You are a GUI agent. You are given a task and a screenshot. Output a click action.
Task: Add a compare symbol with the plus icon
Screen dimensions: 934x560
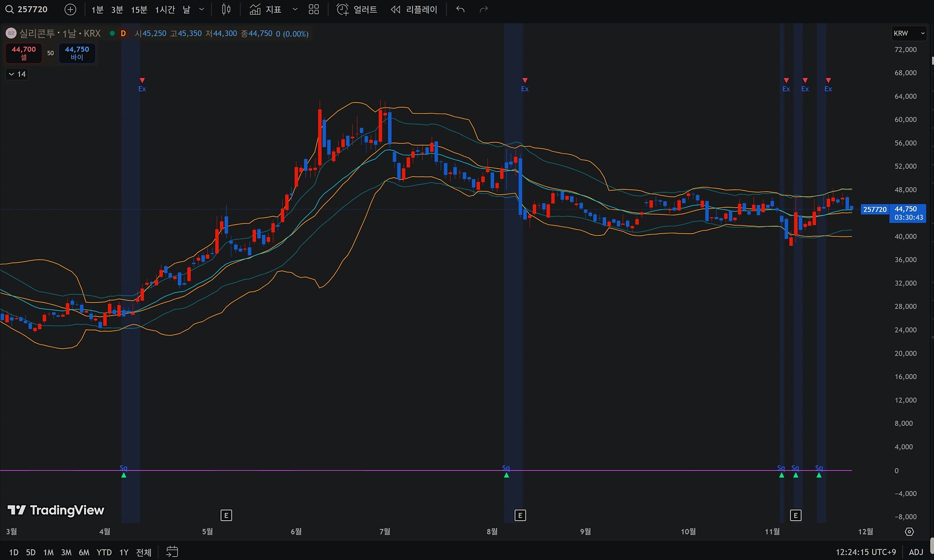click(x=71, y=9)
